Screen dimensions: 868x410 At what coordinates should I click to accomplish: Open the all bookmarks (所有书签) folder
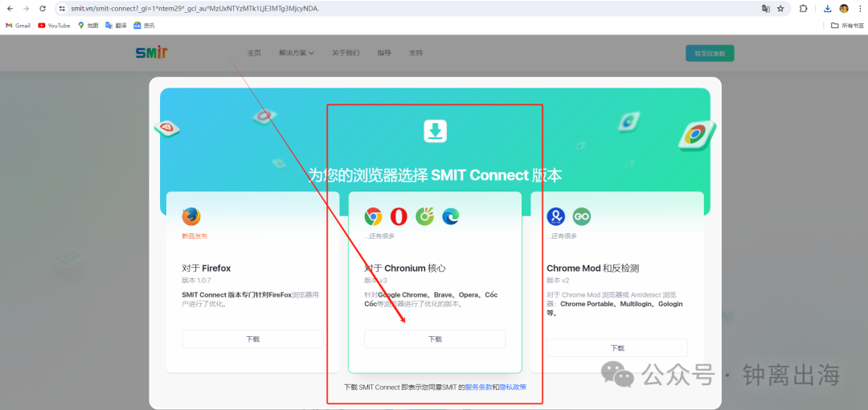point(847,26)
